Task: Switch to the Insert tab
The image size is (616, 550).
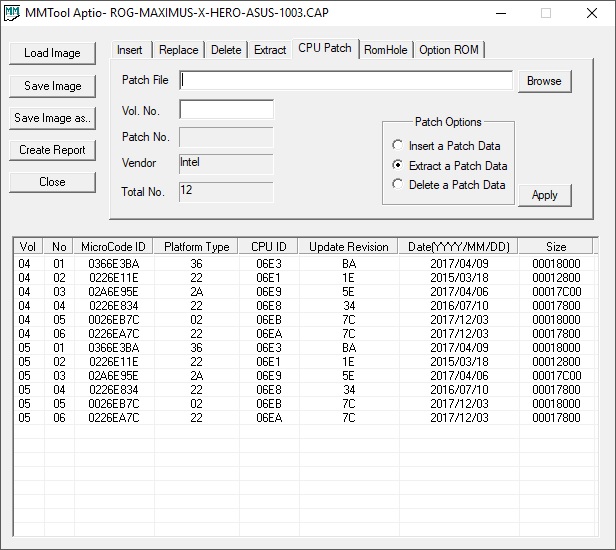Action: pyautogui.click(x=130, y=50)
